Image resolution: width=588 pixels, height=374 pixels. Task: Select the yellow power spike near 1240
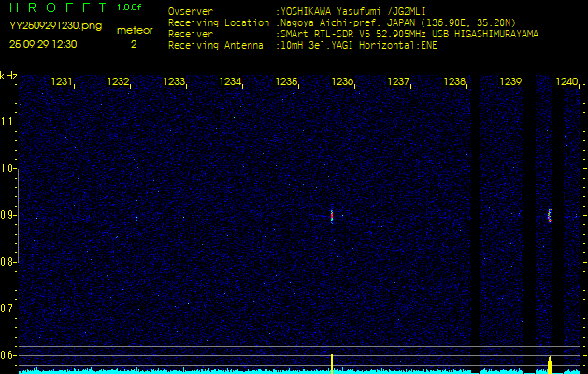tap(550, 363)
